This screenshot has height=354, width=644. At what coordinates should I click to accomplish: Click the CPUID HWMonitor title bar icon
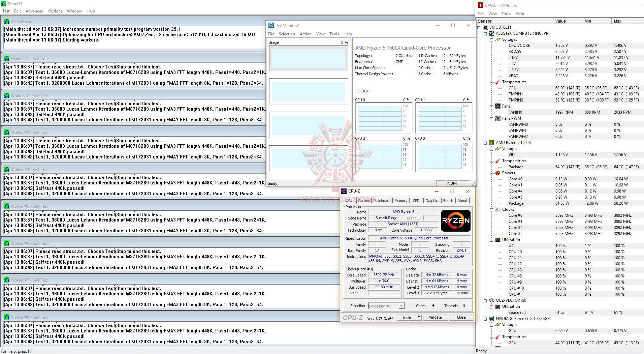(x=481, y=5)
